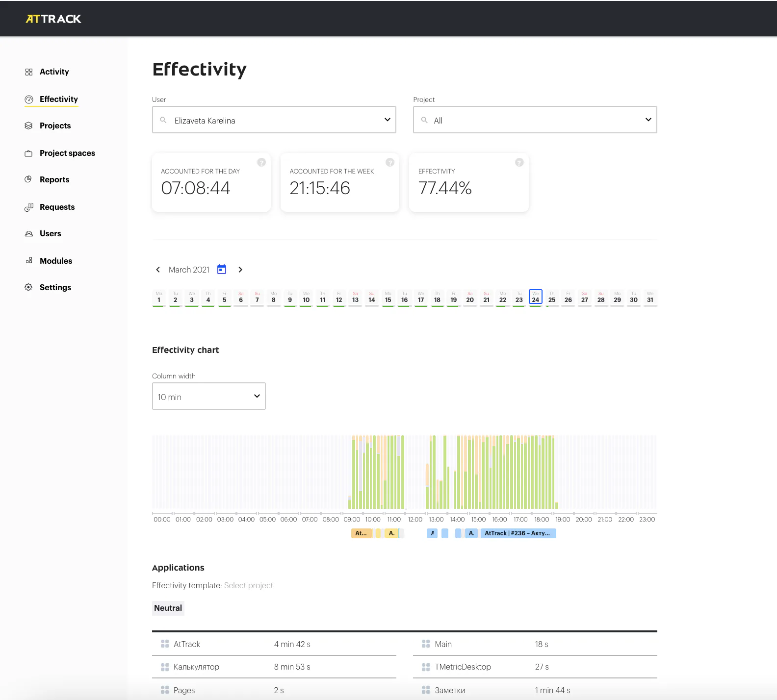Click the Effectivity gauge icon in sidebar
This screenshot has height=700, width=777.
(x=29, y=100)
